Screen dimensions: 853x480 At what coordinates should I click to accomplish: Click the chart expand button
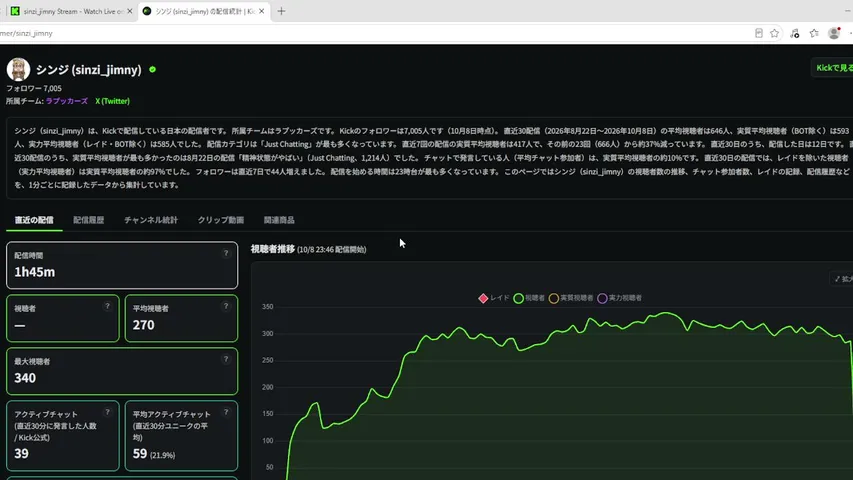click(843, 279)
